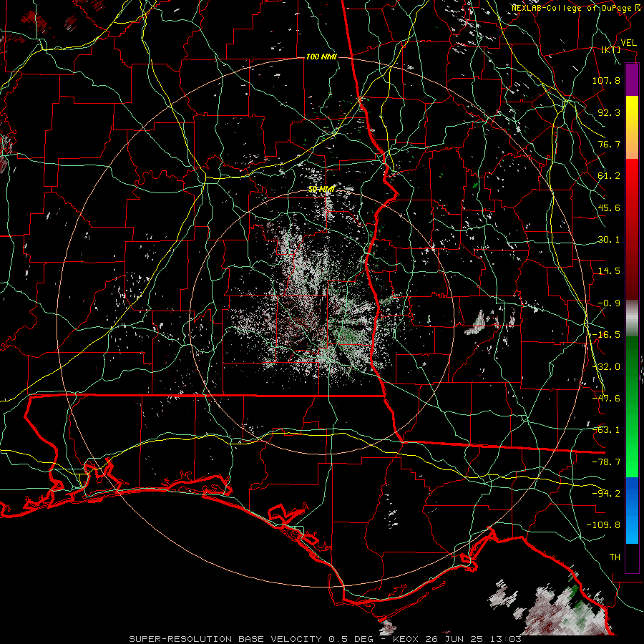Click the 76.7 velocity scale value
The image size is (644, 644).
[609, 144]
